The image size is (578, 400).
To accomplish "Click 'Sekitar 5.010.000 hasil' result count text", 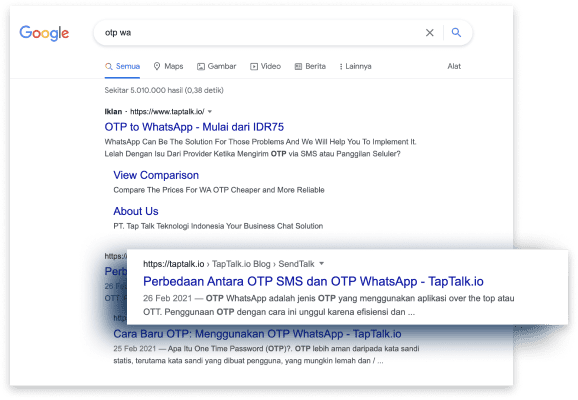I will pyautogui.click(x=164, y=90).
